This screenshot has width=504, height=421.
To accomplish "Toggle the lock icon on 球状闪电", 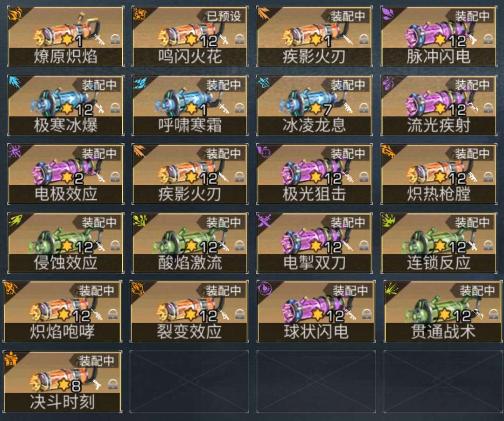I will pyautogui.click(x=367, y=314).
